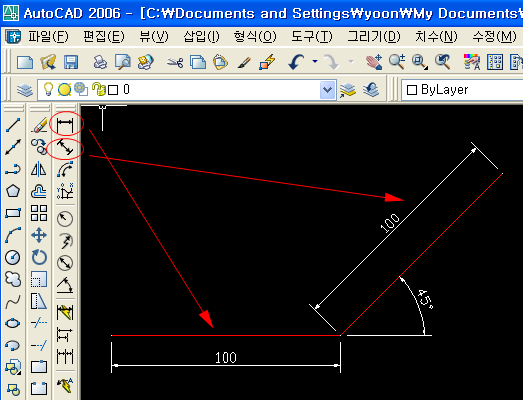This screenshot has height=400, width=523.
Task: Select the Rotate tool
Action: point(39,257)
